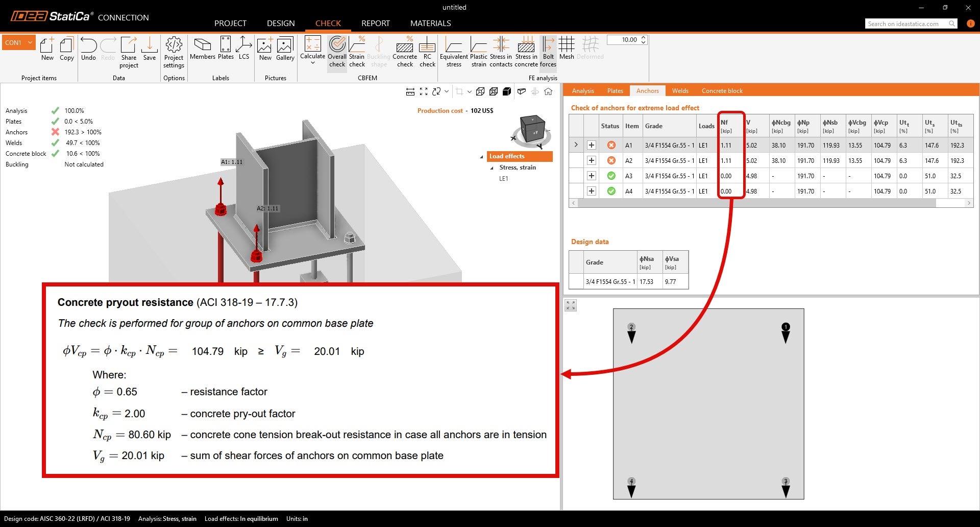
Task: Open the Calculate dropdown arrow
Action: pos(312,61)
